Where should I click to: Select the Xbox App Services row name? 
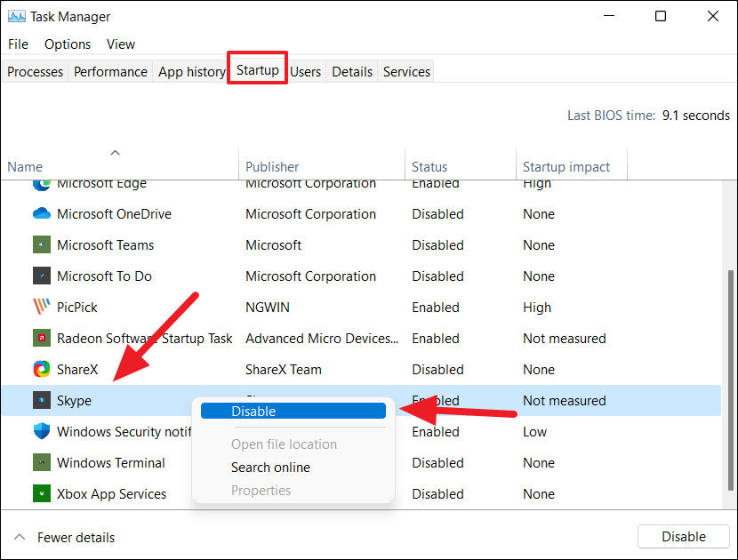click(111, 493)
